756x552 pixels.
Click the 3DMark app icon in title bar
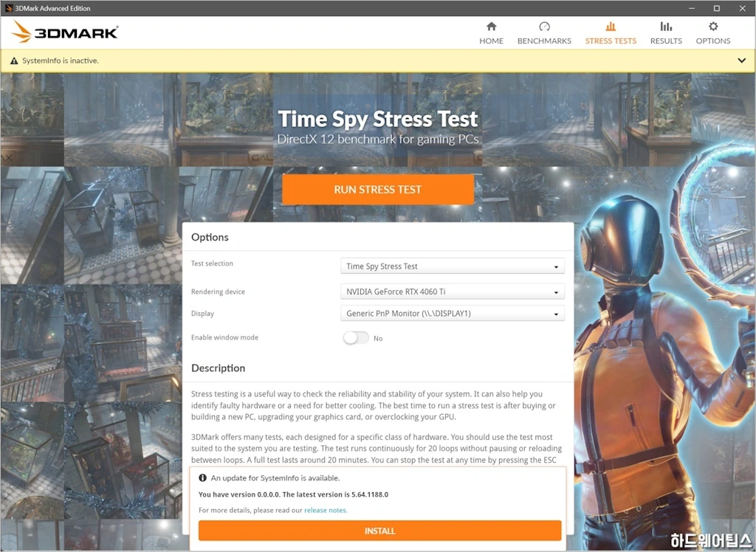(x=8, y=8)
